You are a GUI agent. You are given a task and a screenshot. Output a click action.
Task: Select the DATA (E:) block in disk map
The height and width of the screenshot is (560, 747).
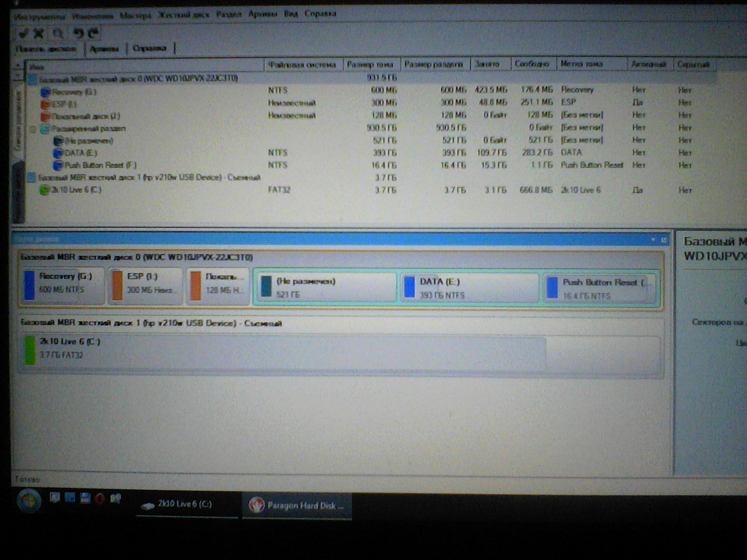coord(469,288)
